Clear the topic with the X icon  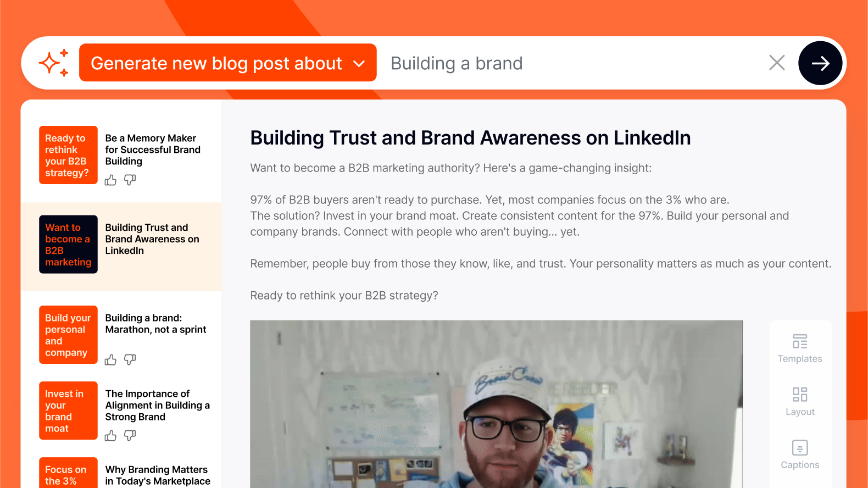point(776,63)
